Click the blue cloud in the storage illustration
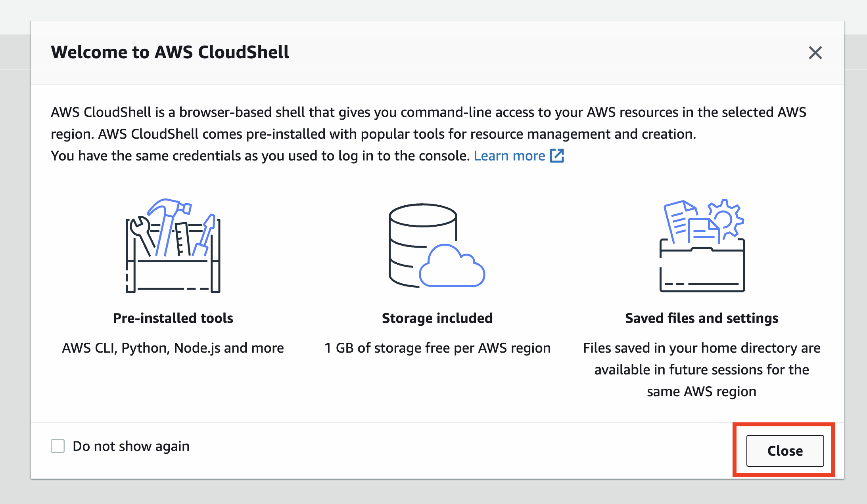 [452, 265]
